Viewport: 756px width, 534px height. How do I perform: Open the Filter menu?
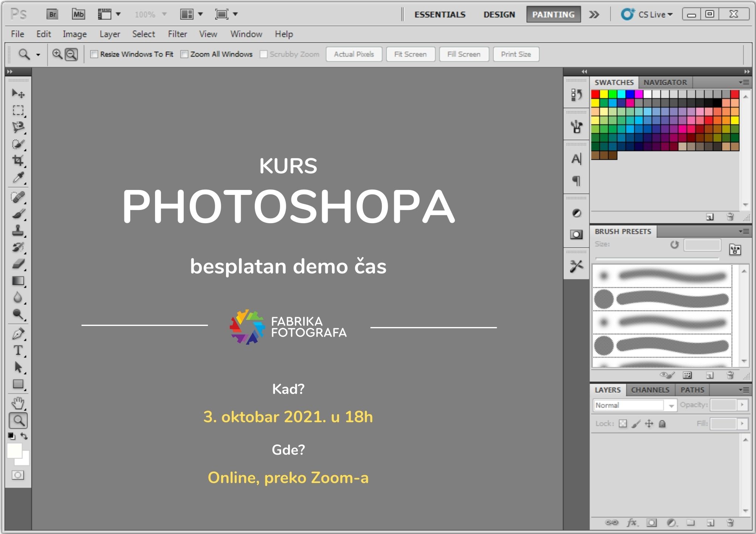tap(177, 34)
